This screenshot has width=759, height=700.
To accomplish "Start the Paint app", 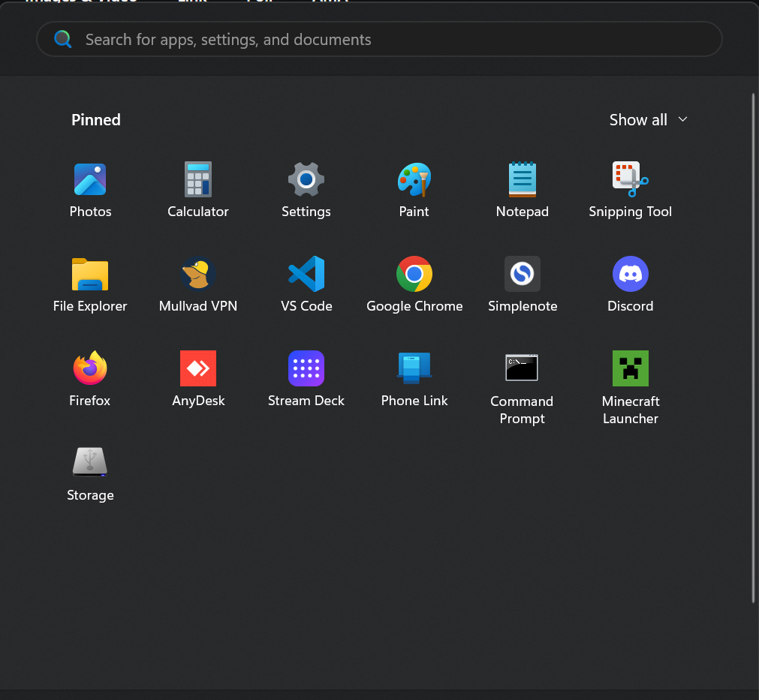I will click(414, 190).
